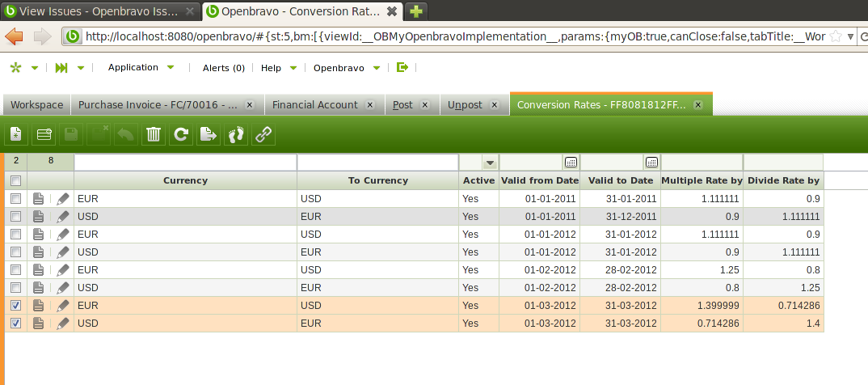Sort by Multiple Rate by header
This screenshot has height=385, width=868.
(702, 180)
